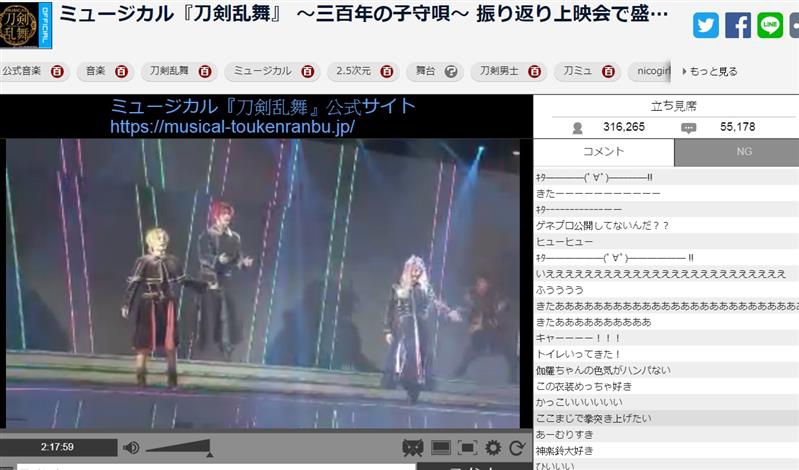Image resolution: width=799 pixels, height=470 pixels.
Task: Switch to the NG tab
Action: click(x=743, y=152)
